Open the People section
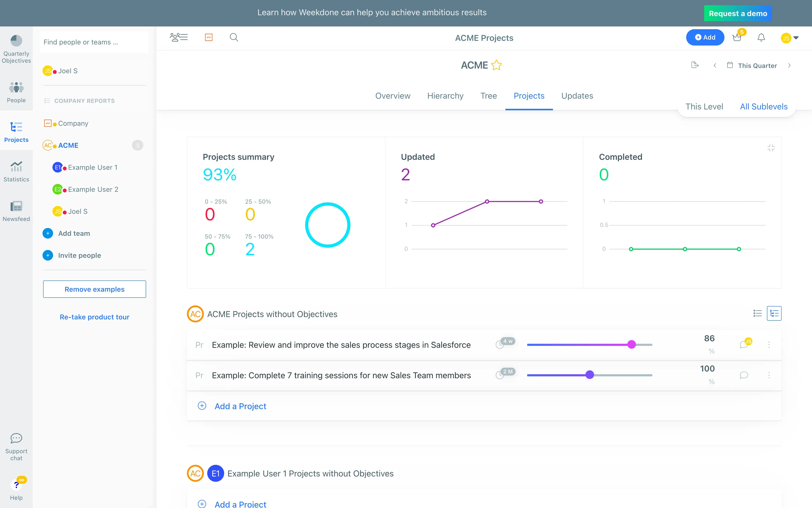The height and width of the screenshot is (508, 812). pyautogui.click(x=16, y=92)
